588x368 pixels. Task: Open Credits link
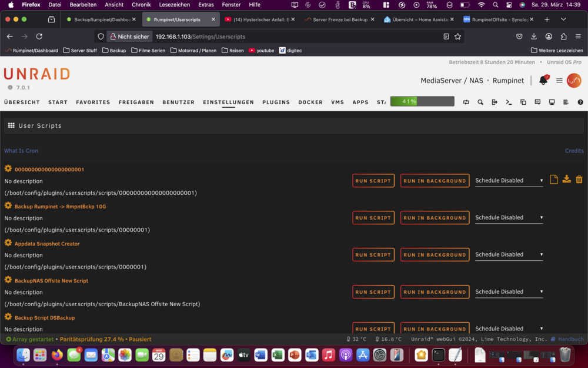click(x=574, y=151)
